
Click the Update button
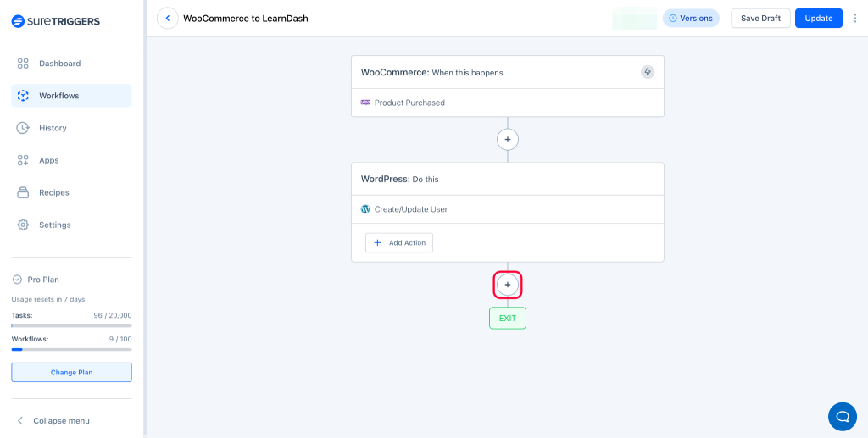pyautogui.click(x=819, y=19)
